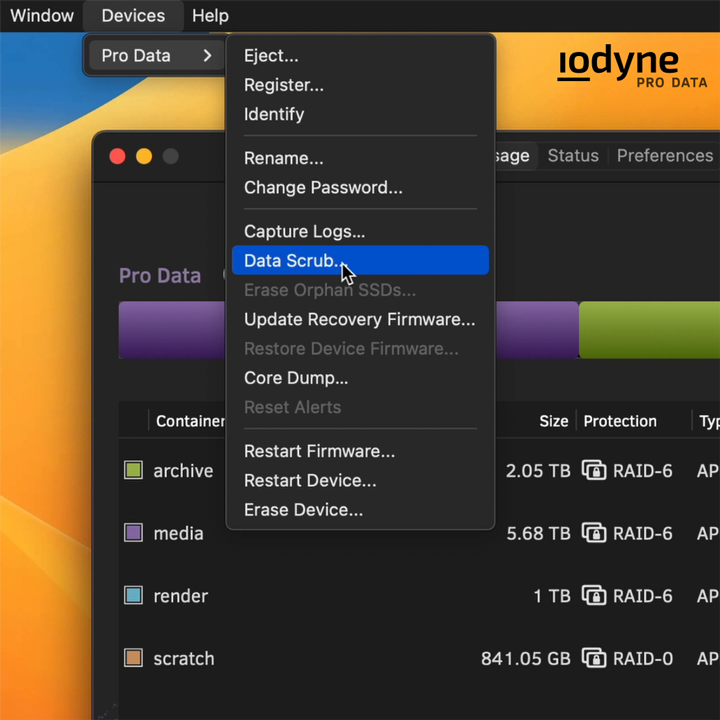This screenshot has height=720, width=720.
Task: Close the Pro Data window
Action: click(118, 156)
